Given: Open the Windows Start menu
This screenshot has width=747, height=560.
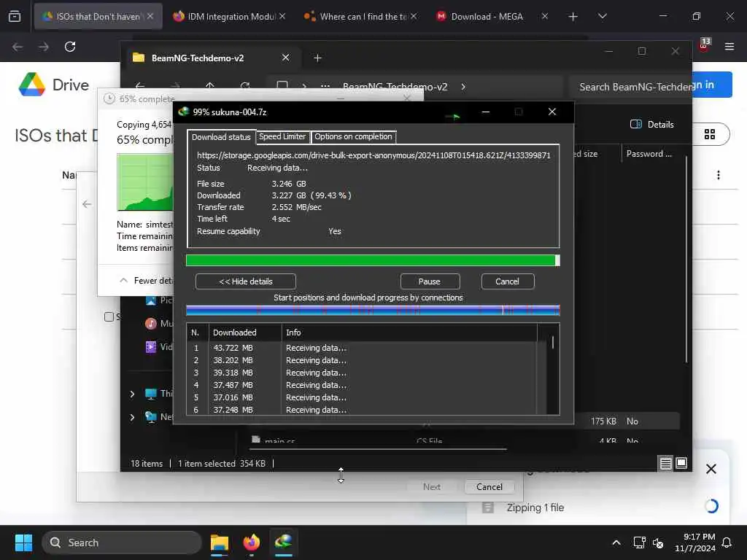Looking at the screenshot, I should click(x=23, y=542).
